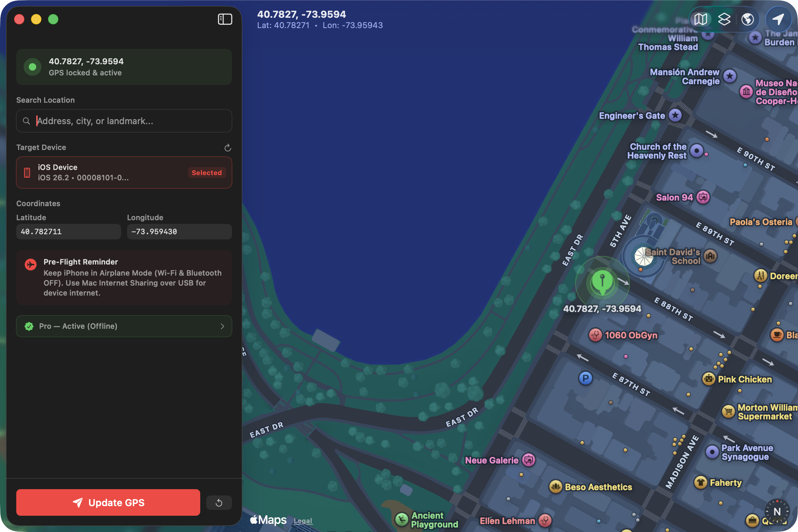The height and width of the screenshot is (532, 798).
Task: Open the Neue Galerie museum icon
Action: coord(529,460)
